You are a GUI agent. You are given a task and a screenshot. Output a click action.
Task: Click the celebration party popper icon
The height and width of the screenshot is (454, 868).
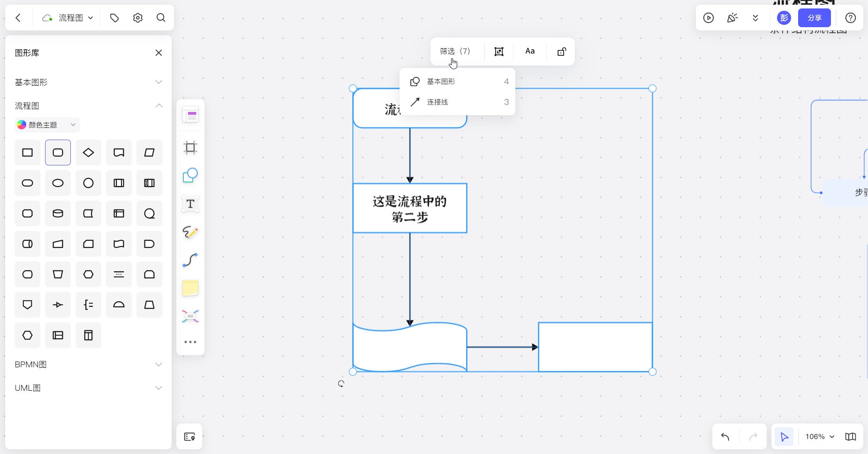point(732,18)
